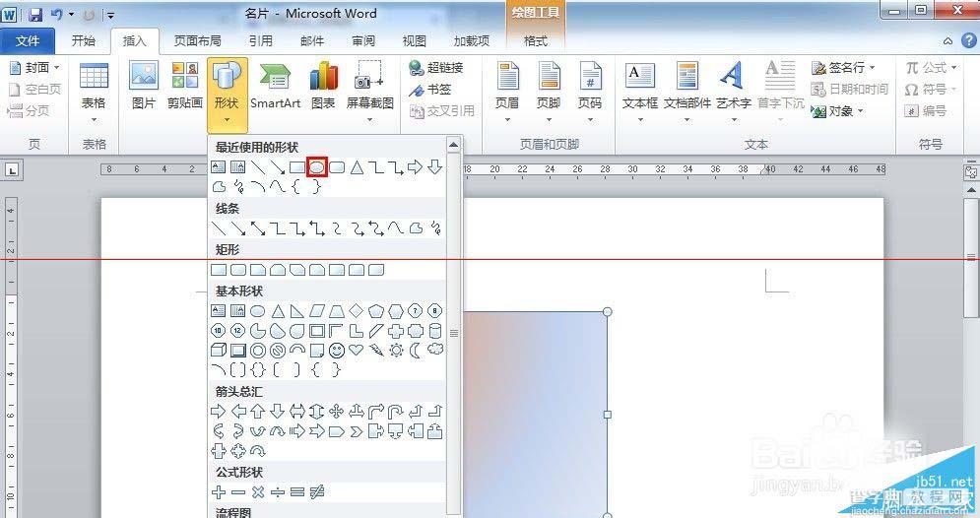Open Word help question mark icon
The image size is (980, 518).
tap(968, 40)
